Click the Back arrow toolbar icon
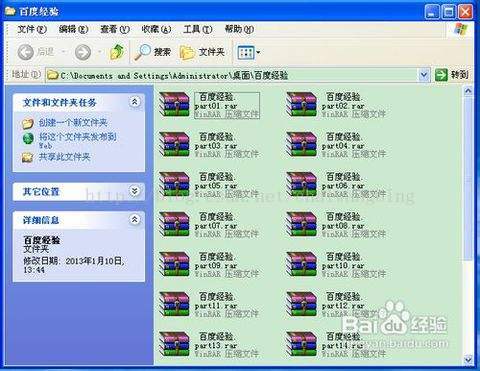The width and height of the screenshot is (480, 371). [x=26, y=52]
